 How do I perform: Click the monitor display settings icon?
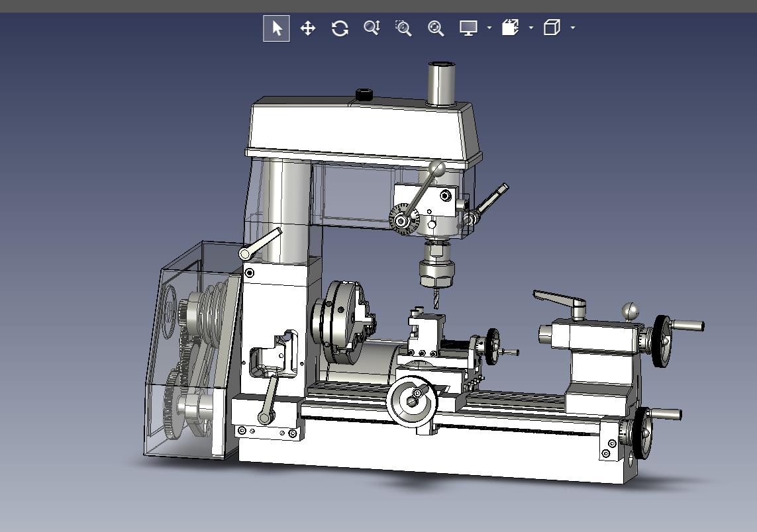click(x=469, y=28)
